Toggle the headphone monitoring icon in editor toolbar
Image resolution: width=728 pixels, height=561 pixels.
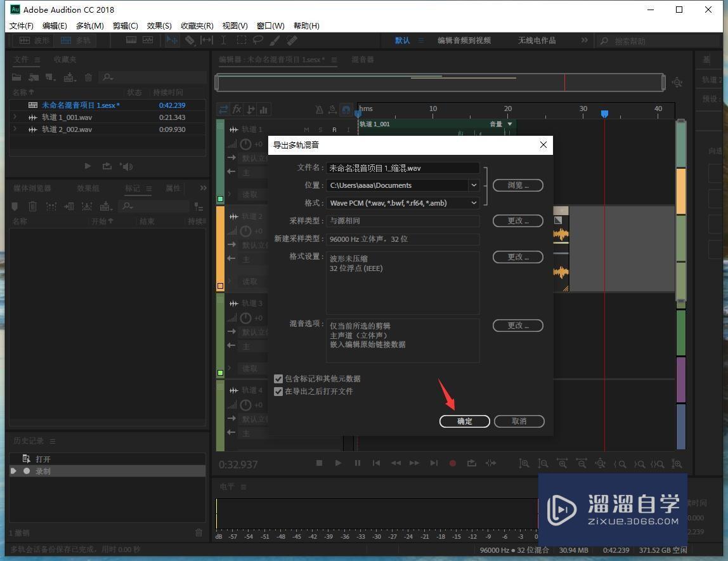346,110
